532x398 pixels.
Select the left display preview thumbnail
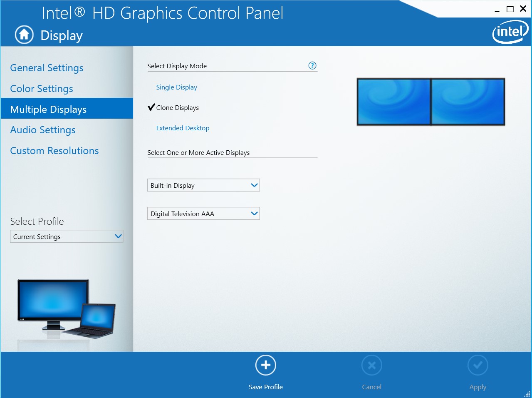[x=393, y=102]
